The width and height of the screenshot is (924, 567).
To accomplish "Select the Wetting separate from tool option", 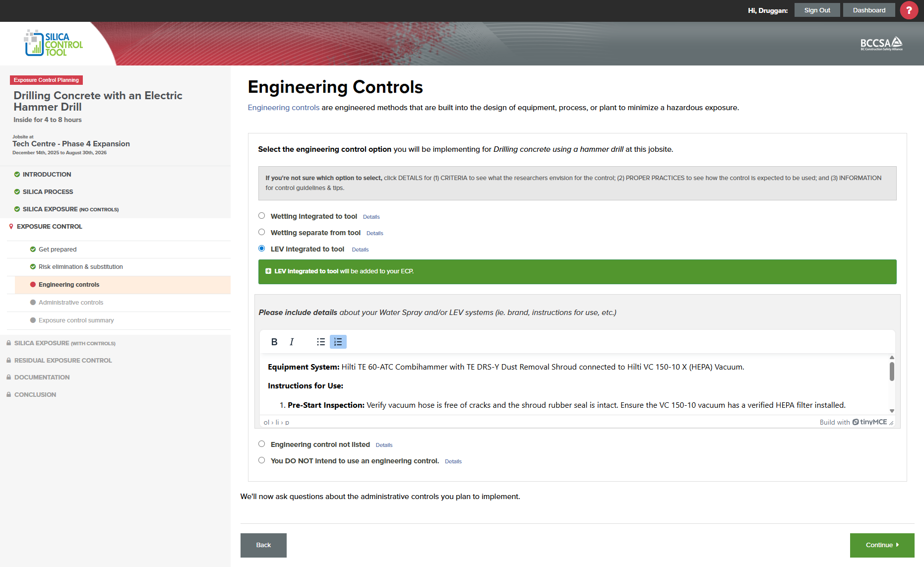I will (262, 232).
